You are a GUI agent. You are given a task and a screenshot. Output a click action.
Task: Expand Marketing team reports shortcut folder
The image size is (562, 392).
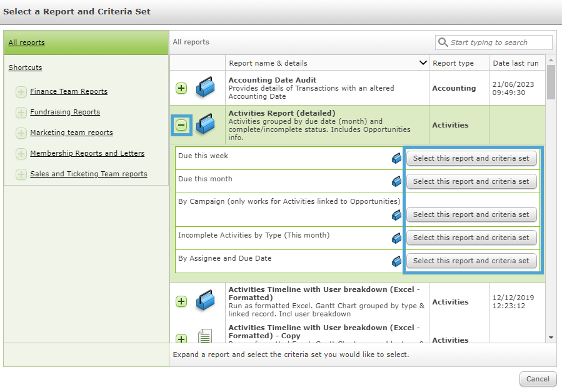click(x=21, y=133)
